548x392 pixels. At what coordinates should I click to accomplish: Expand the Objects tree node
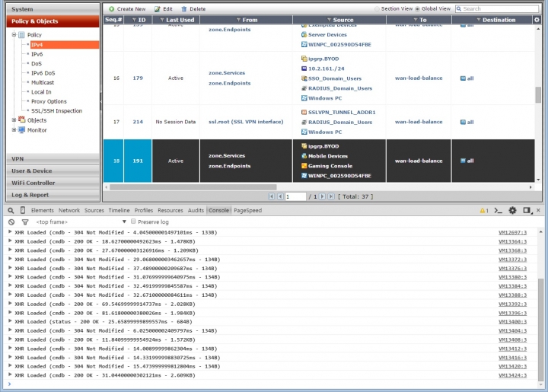[x=14, y=120]
